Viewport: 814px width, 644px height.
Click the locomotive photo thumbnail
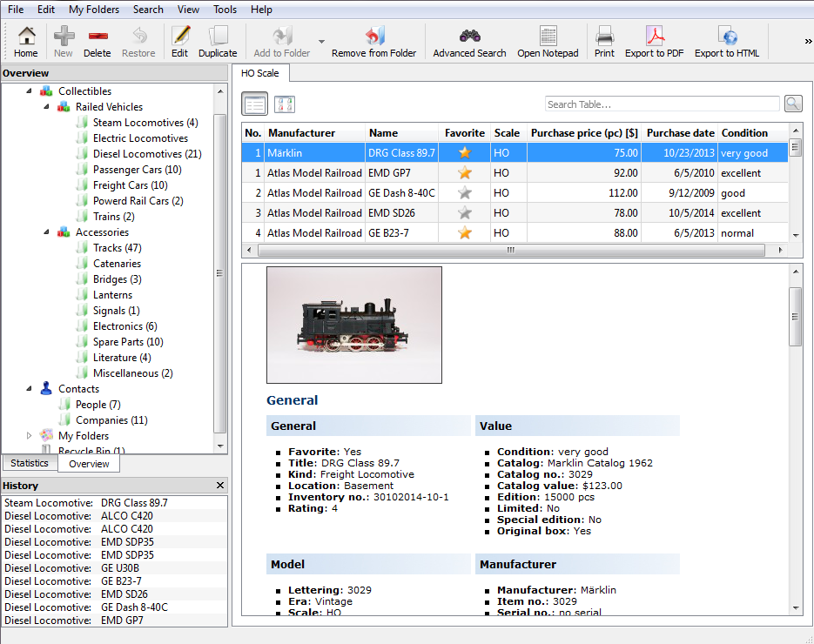click(354, 325)
